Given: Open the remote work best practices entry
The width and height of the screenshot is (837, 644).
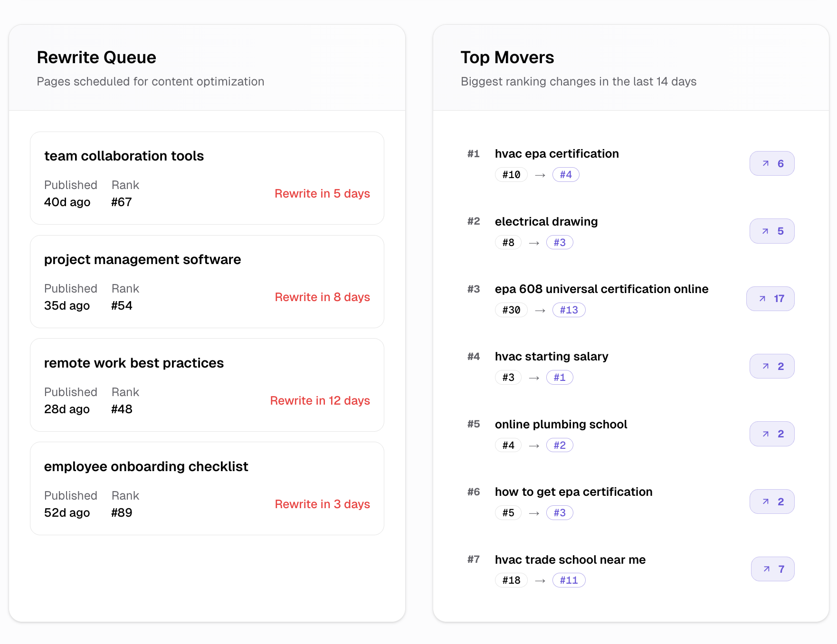Looking at the screenshot, I should pyautogui.click(x=133, y=363).
